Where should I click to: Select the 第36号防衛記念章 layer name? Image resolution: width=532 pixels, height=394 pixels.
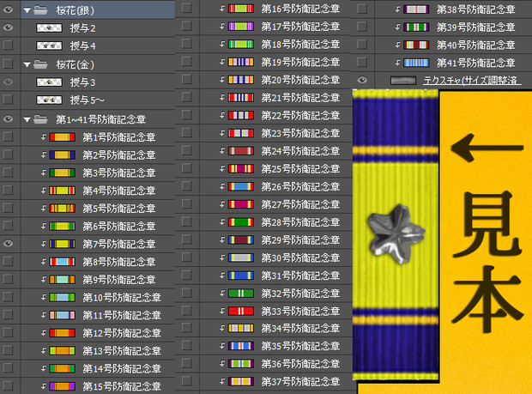tap(300, 364)
